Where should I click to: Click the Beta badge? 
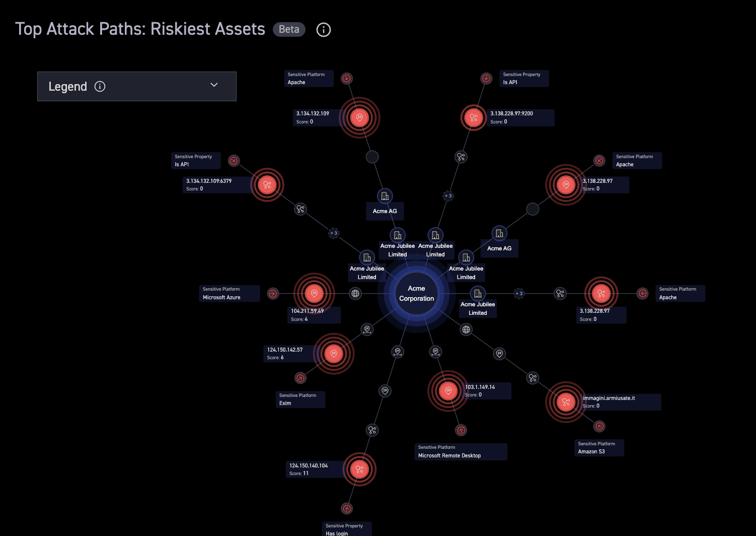pyautogui.click(x=289, y=29)
